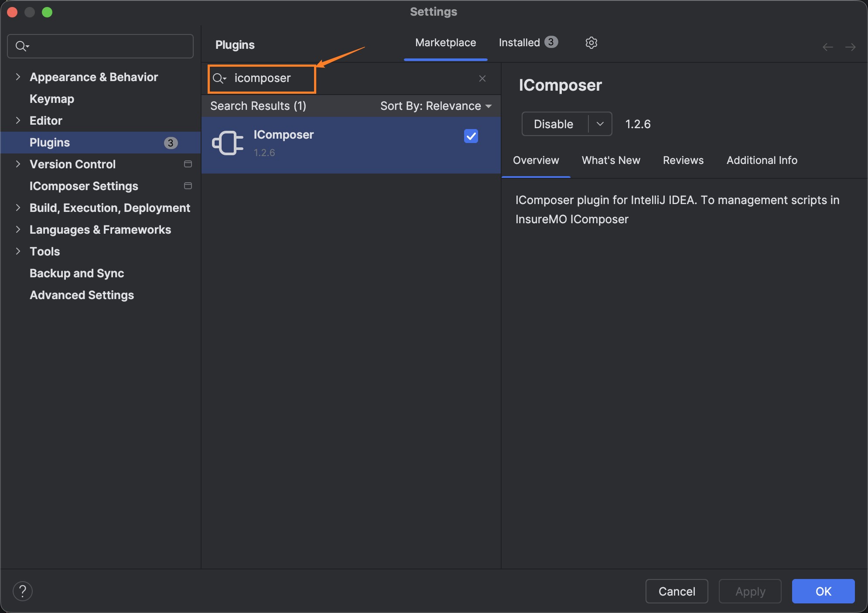
Task: Click the help question mark icon
Action: point(23,591)
